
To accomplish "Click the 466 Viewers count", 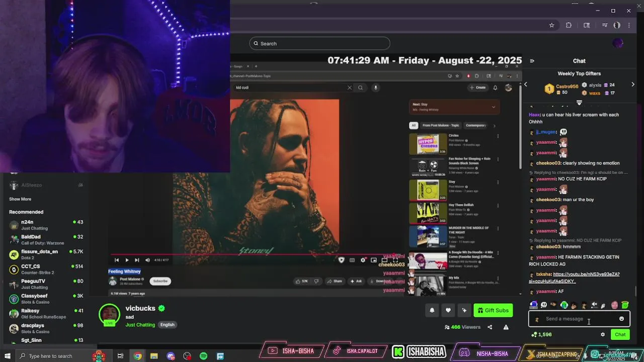I will 462,327.
